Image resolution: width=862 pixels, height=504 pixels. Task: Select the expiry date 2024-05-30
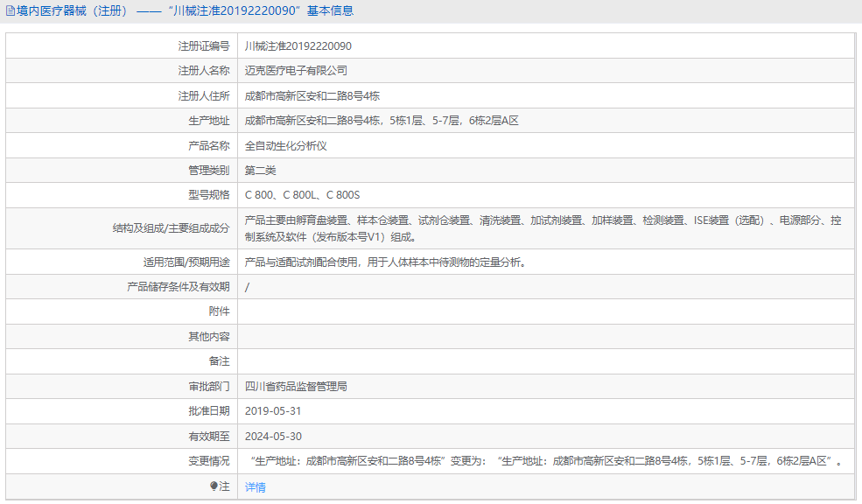(x=273, y=437)
